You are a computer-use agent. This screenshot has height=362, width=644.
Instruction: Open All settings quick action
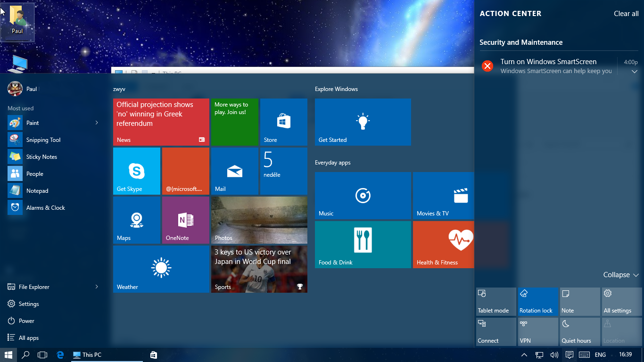pos(622,302)
